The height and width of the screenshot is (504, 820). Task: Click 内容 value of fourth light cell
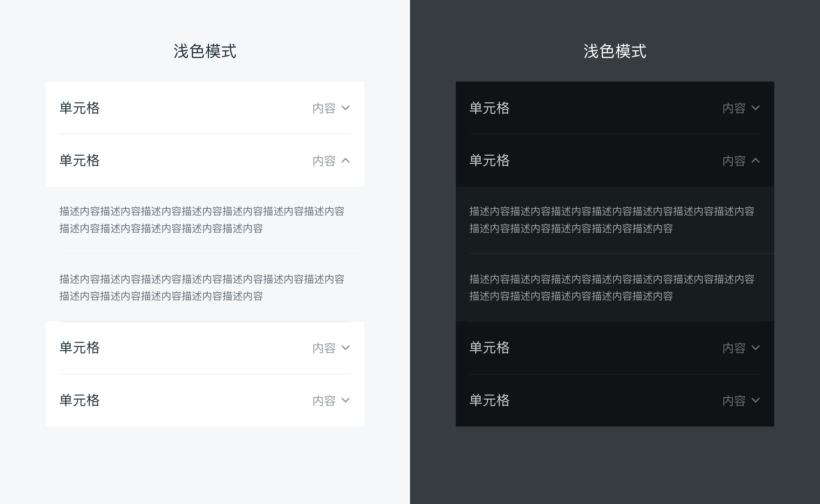324,401
